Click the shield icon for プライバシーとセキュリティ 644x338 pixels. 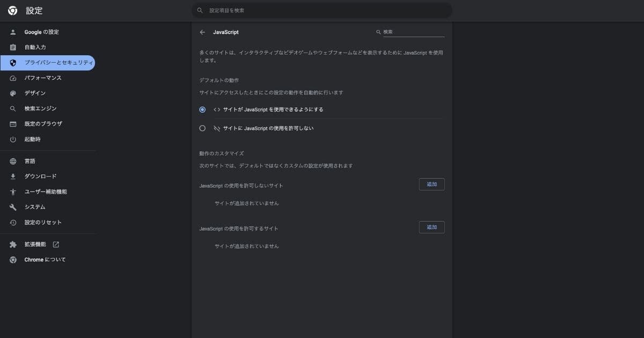(13, 63)
